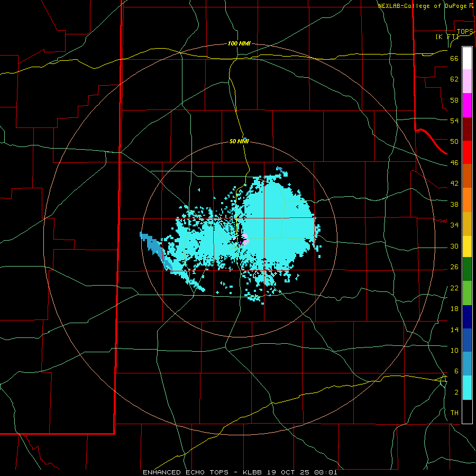Click the TOPS legend title
The image size is (476, 476).
pos(465,31)
